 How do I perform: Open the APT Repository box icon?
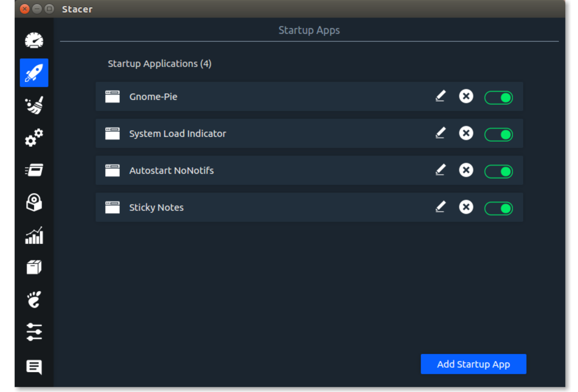34,267
